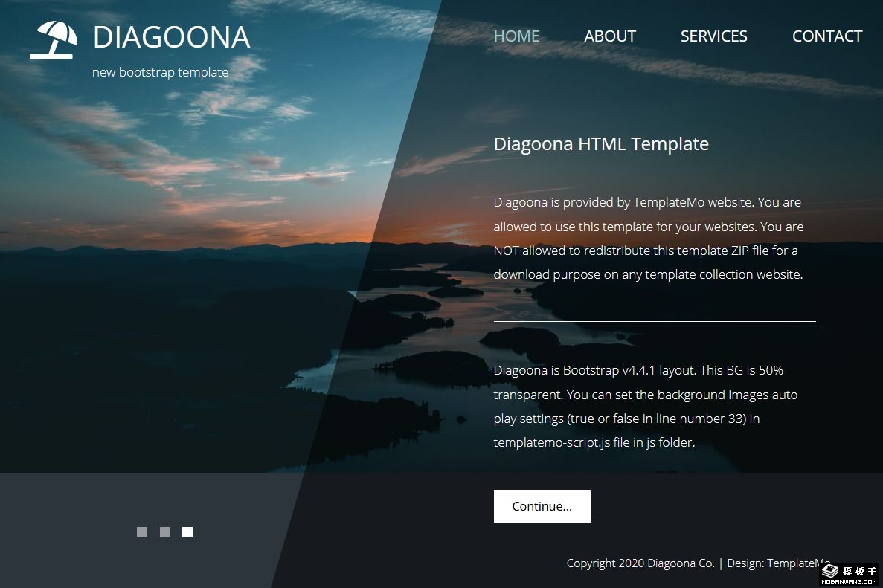
Task: Click the mobanwang.com watermark text
Action: tap(850, 582)
